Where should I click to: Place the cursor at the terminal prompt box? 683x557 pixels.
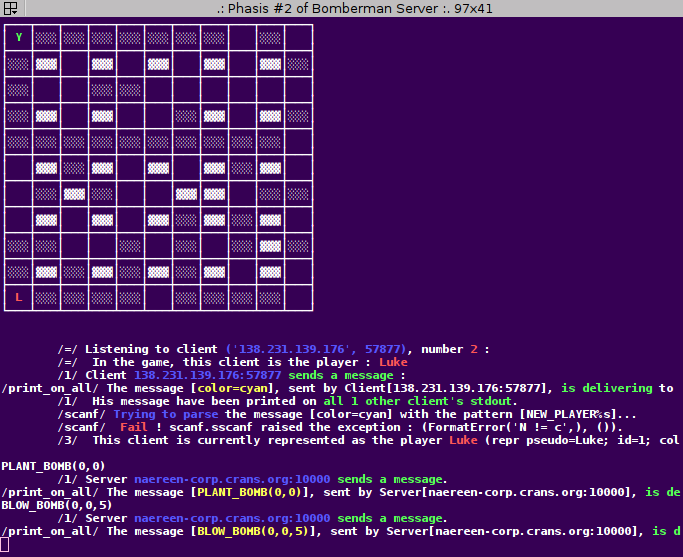4,544
